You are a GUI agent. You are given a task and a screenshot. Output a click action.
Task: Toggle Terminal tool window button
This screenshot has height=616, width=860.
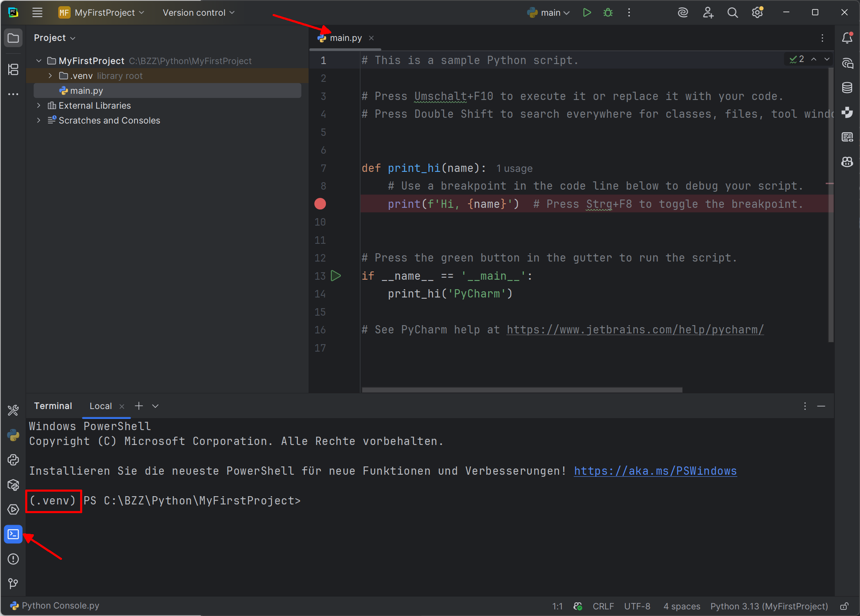pos(13,534)
